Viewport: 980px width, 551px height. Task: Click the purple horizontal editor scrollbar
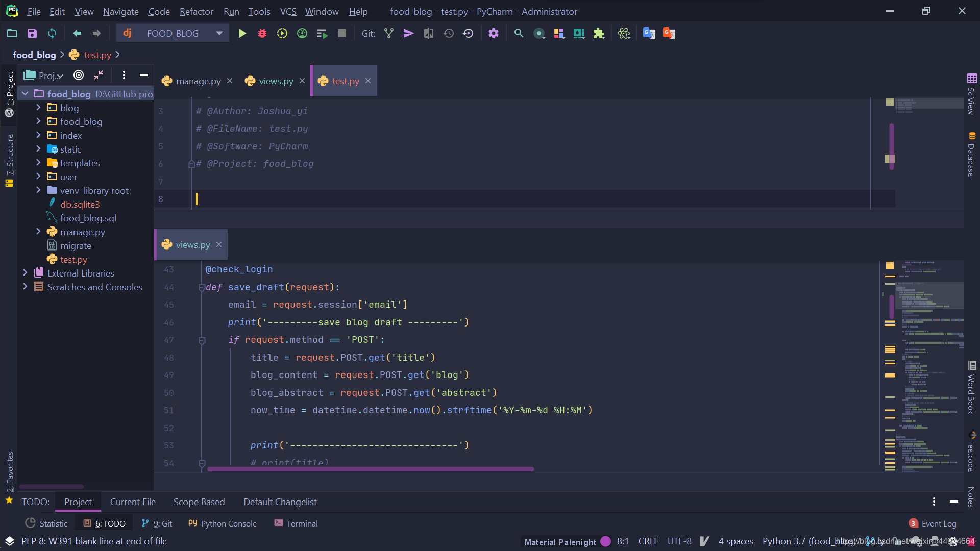click(370, 469)
